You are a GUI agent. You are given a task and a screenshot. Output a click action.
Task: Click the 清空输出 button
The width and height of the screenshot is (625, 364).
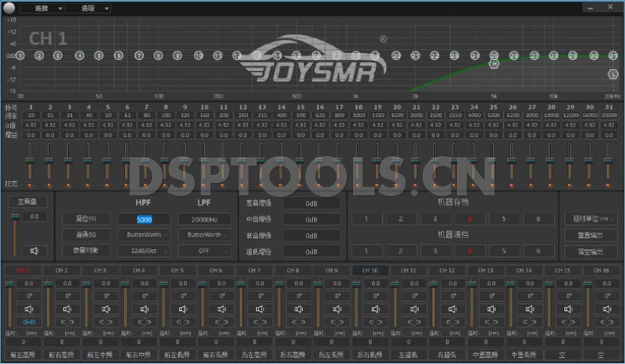pyautogui.click(x=591, y=252)
